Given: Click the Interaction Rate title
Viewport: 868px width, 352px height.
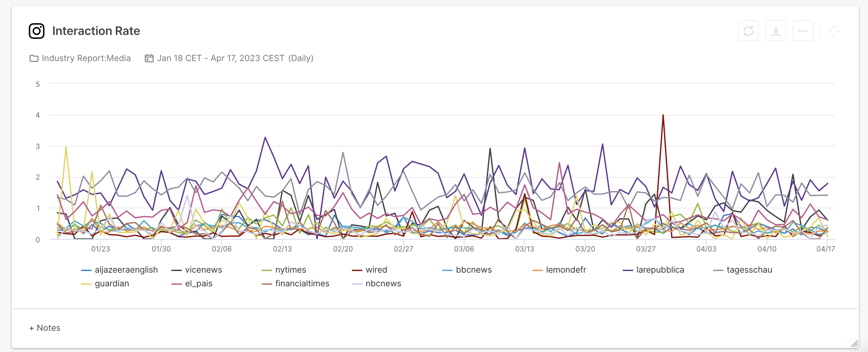Looking at the screenshot, I should (96, 31).
